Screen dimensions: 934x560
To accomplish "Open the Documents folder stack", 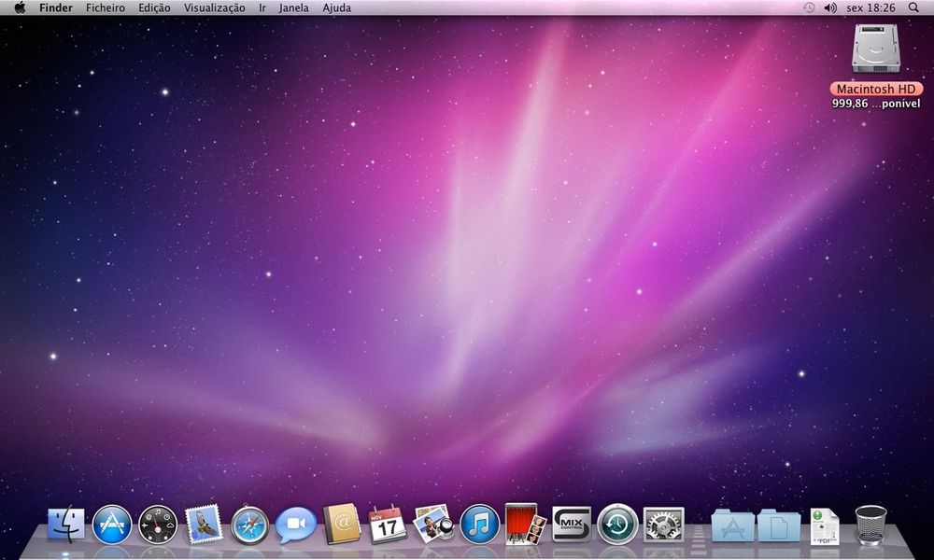I will tap(779, 525).
